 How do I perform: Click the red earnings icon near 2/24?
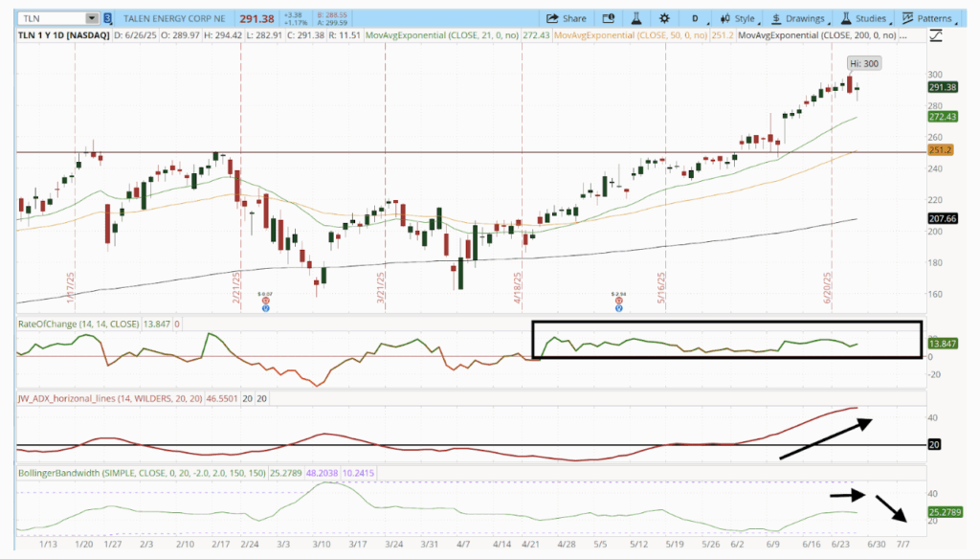(x=266, y=301)
